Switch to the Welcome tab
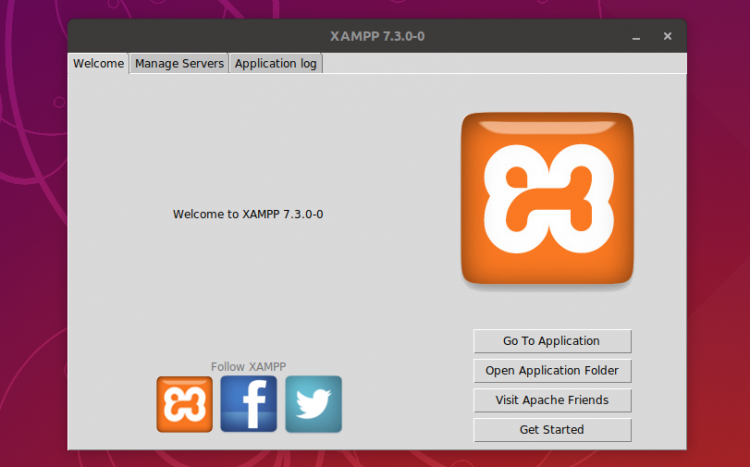The height and width of the screenshot is (467, 750). click(x=99, y=64)
